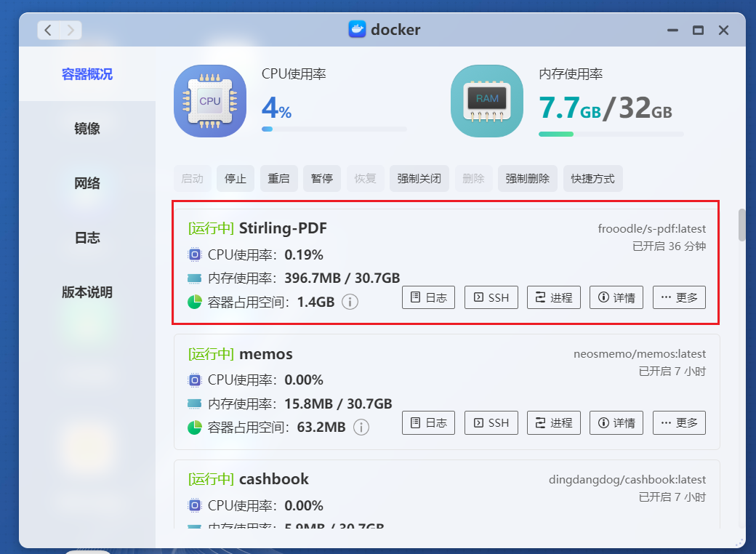Expand 更多 options for memos

point(680,423)
